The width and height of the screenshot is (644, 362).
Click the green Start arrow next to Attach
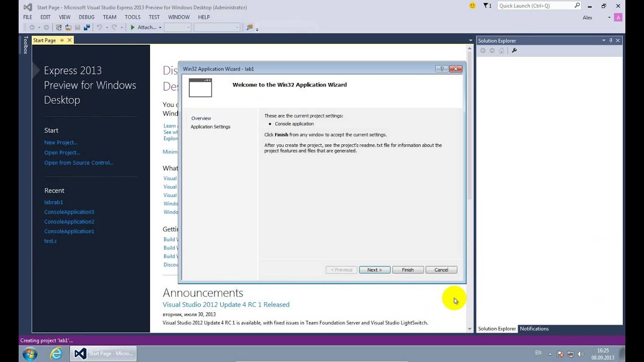pos(133,27)
